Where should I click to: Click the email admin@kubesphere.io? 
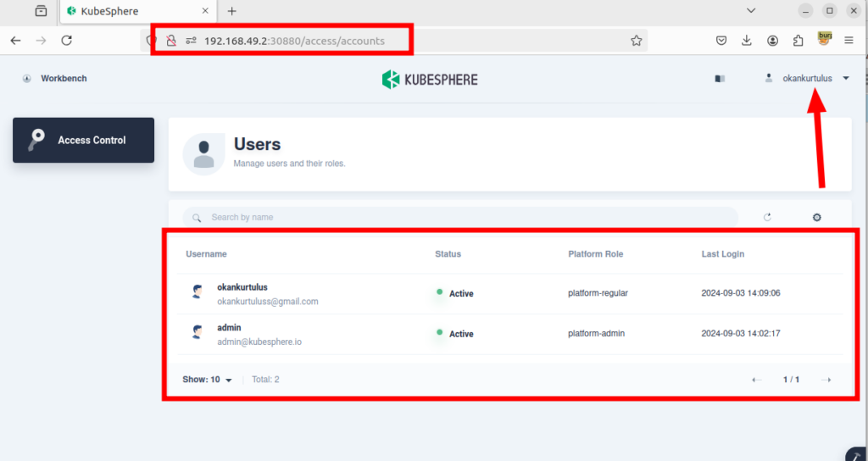tap(259, 342)
